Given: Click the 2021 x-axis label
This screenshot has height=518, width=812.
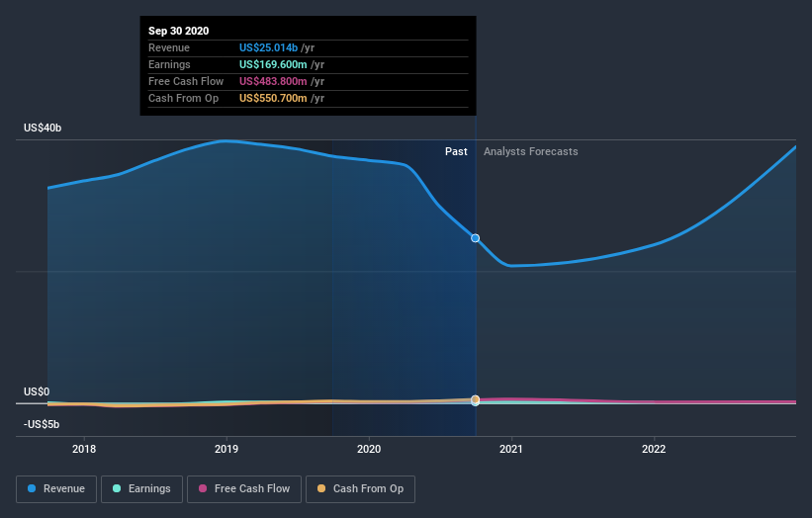Looking at the screenshot, I should pyautogui.click(x=511, y=449).
